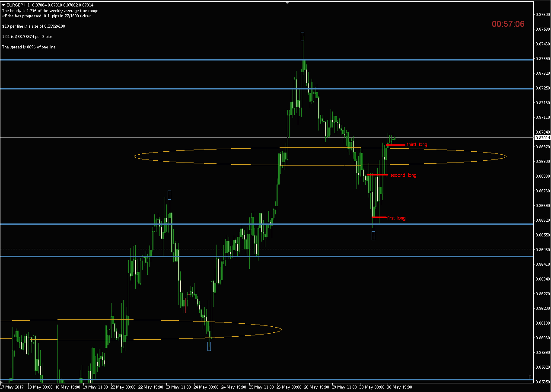Click the 0.87180 price scale label
Screen dimensions: 551x392
[x=542, y=102]
